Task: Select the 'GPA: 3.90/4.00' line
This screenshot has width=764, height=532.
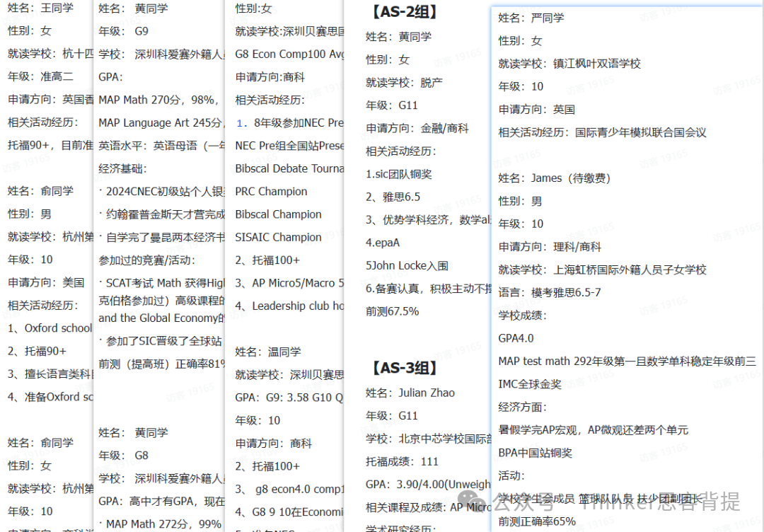Action: [429, 485]
